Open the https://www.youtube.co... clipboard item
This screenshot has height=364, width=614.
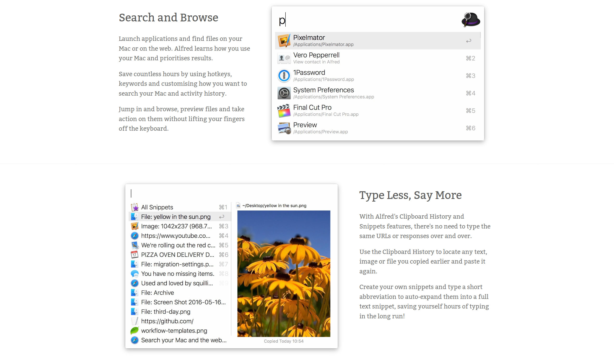(176, 236)
